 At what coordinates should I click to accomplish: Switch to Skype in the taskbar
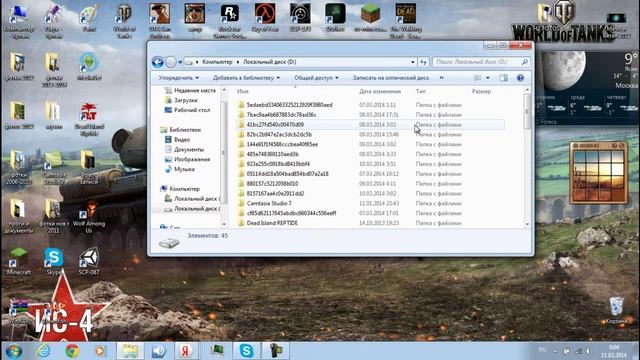tap(246, 351)
